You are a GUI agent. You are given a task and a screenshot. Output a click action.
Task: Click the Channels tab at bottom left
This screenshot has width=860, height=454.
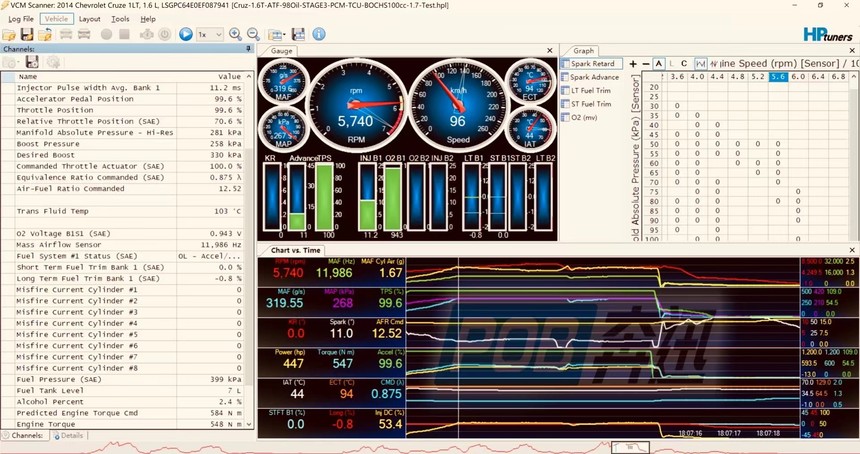click(24, 435)
